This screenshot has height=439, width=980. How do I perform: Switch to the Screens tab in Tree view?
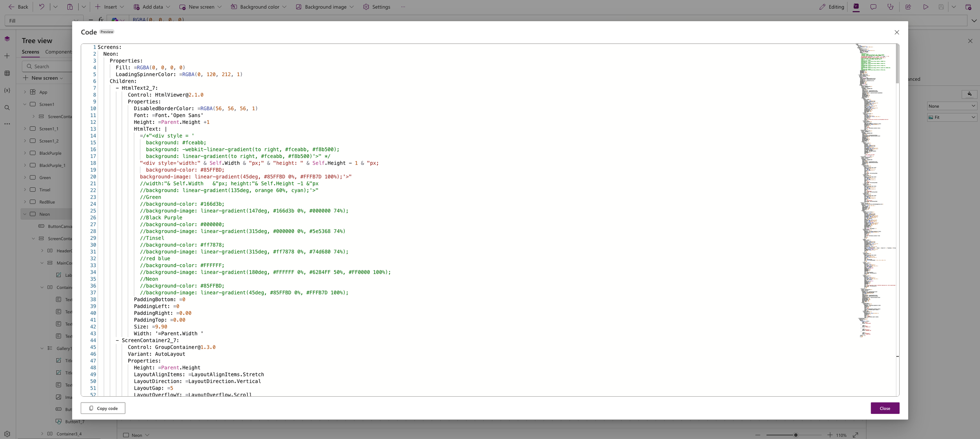pyautogui.click(x=30, y=52)
